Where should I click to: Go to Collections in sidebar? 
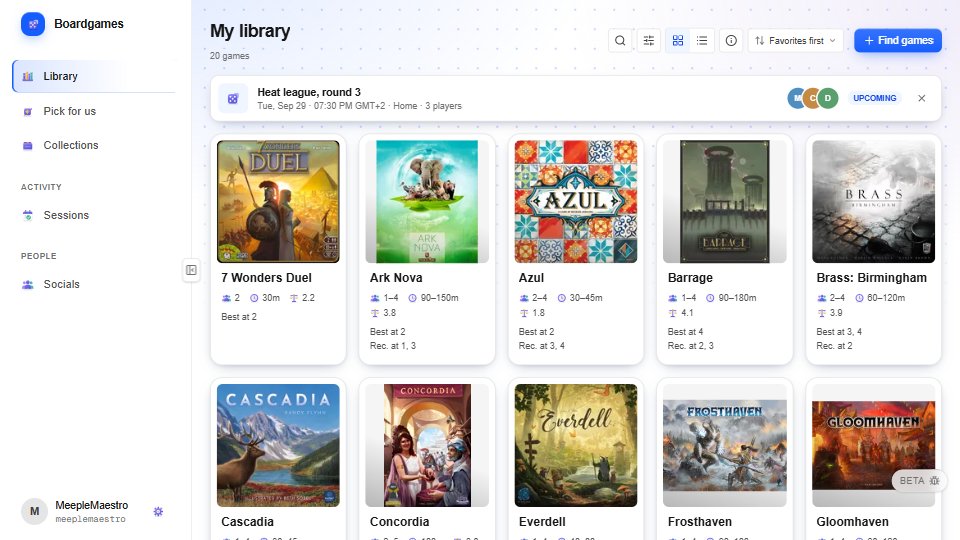[x=94, y=145]
